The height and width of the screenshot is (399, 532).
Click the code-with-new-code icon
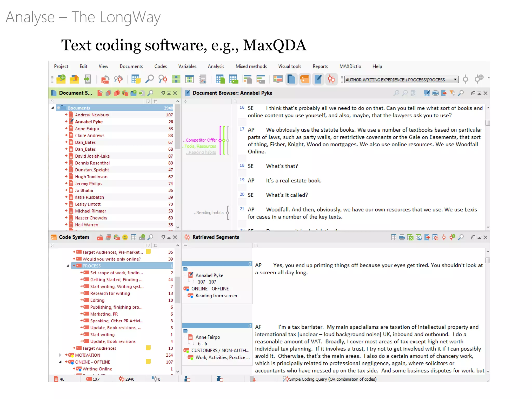click(x=479, y=79)
